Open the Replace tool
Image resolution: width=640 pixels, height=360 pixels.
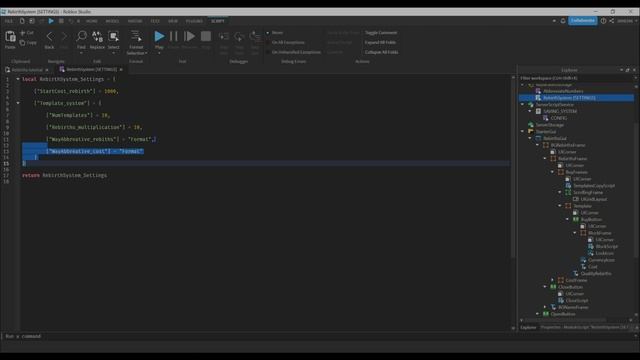tap(97, 36)
